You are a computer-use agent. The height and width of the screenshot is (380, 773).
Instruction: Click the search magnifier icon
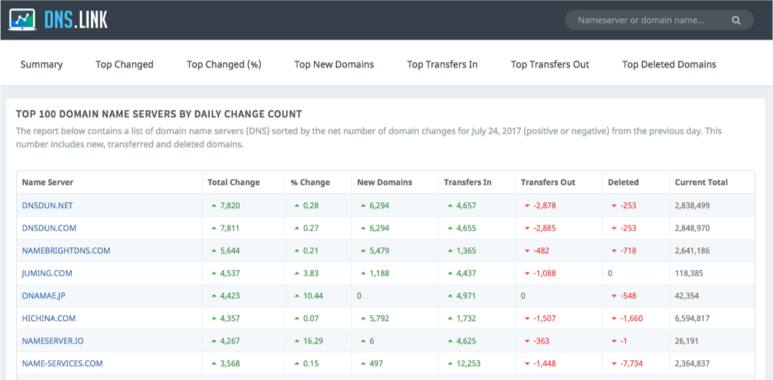736,20
